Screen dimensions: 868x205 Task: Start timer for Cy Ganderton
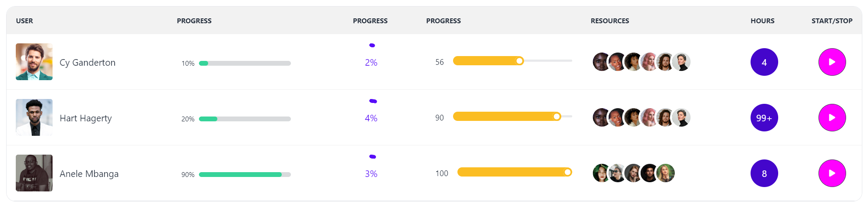[832, 62]
